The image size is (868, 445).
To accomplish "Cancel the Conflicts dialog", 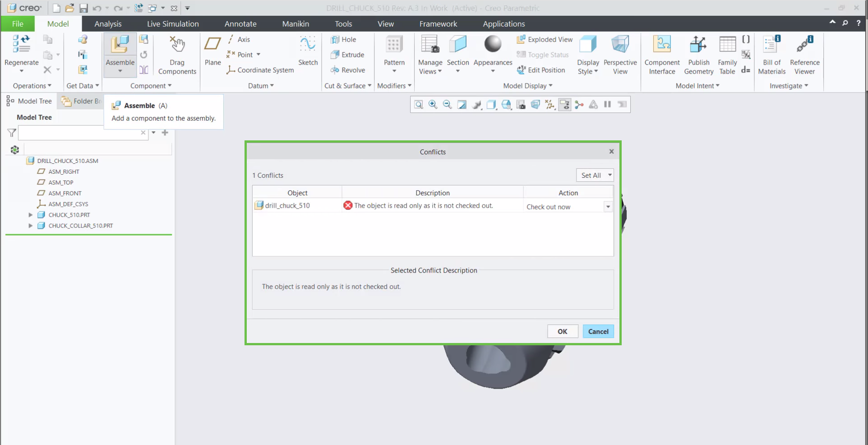I will point(598,331).
